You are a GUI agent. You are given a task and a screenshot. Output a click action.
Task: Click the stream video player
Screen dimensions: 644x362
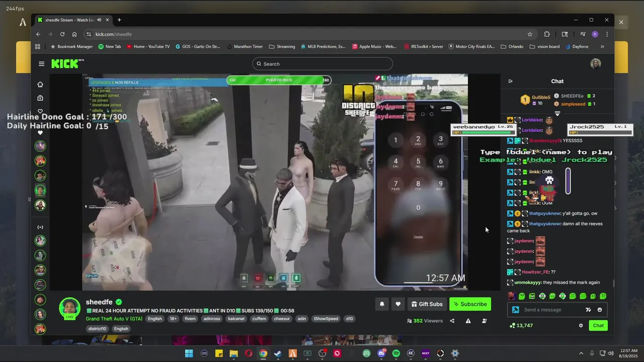pyautogui.click(x=275, y=182)
